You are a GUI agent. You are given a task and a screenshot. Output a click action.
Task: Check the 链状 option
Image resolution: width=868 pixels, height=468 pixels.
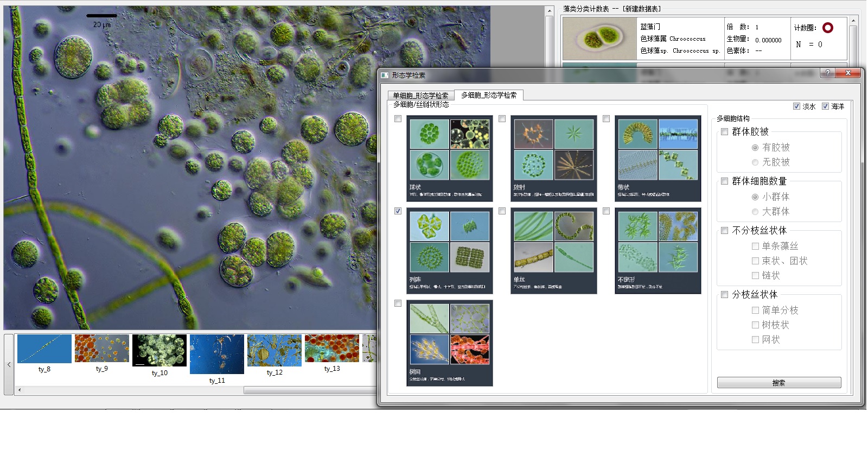(755, 276)
